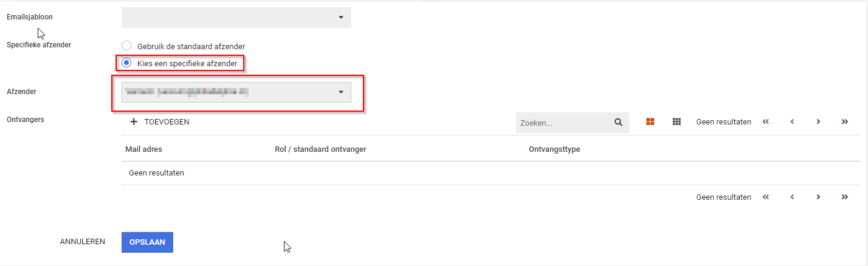868x266 pixels.
Task: Select 'Kies een specifieke afzender' option
Action: click(x=126, y=63)
